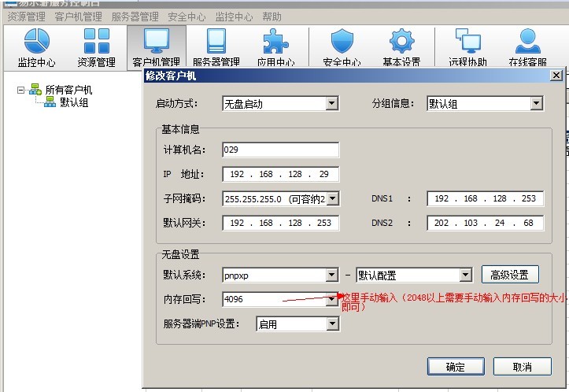This screenshot has height=392, width=569.
Task: Open the 资源管理 toolbar icon
Action: 96,47
